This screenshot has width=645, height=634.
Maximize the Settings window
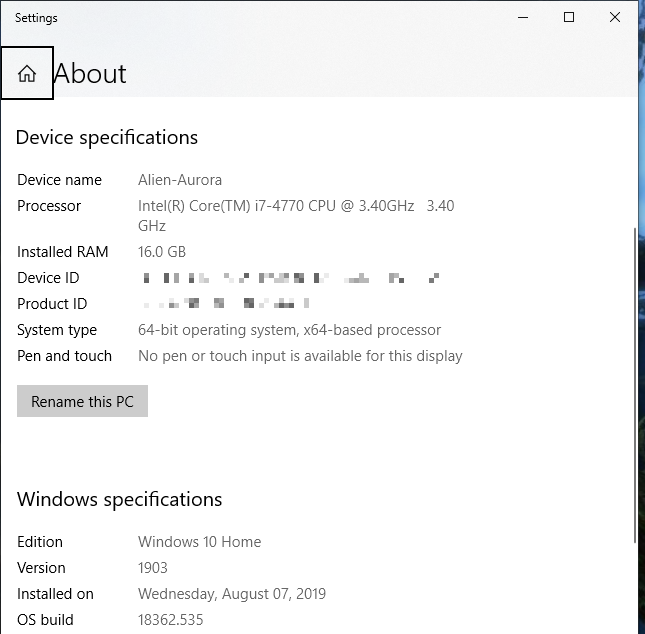(x=569, y=17)
